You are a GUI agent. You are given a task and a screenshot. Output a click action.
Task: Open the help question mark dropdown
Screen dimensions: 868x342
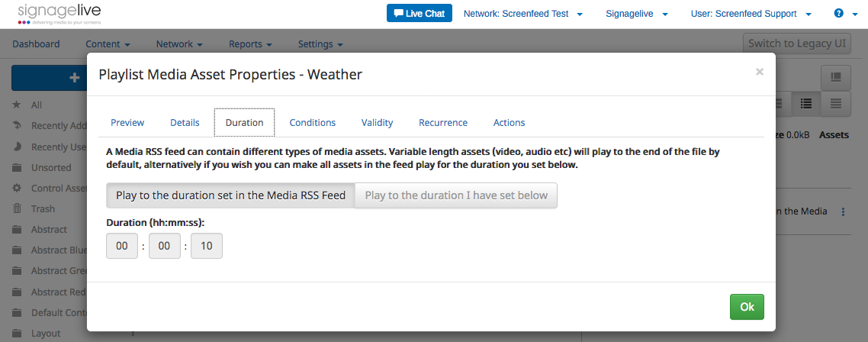point(844,14)
